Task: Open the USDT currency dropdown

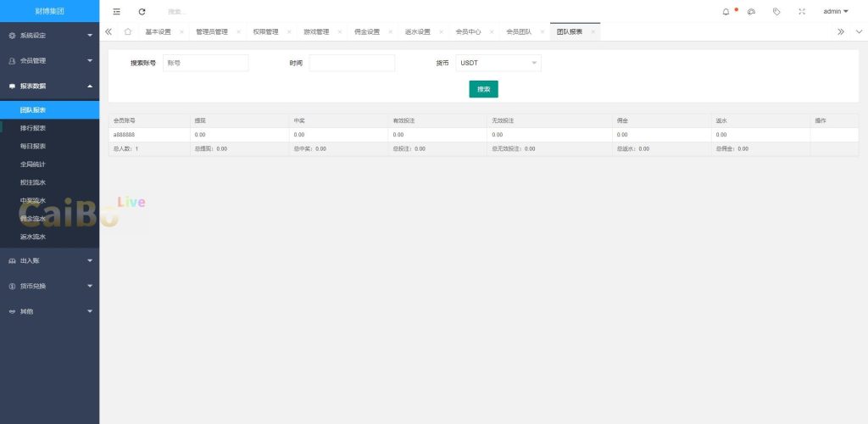Action: [x=498, y=63]
